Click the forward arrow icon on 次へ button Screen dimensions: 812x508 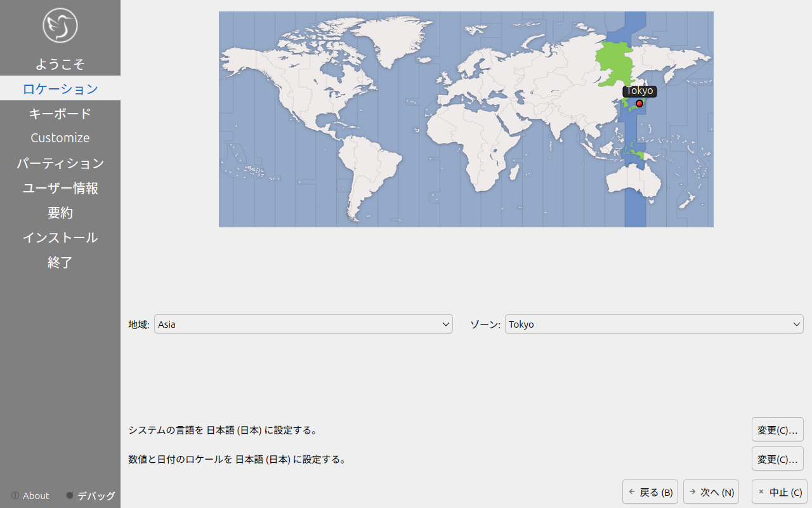tap(693, 491)
